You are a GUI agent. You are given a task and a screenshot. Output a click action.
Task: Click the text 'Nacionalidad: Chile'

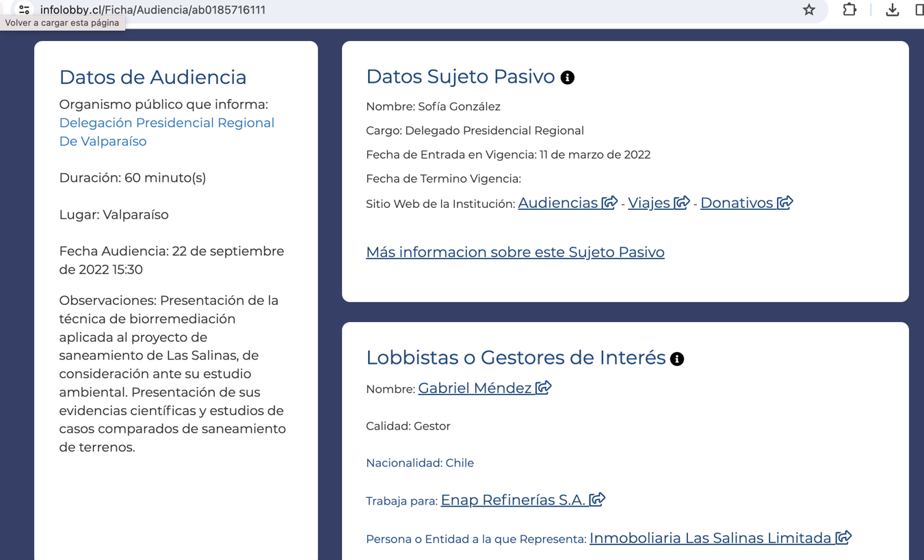tap(420, 463)
